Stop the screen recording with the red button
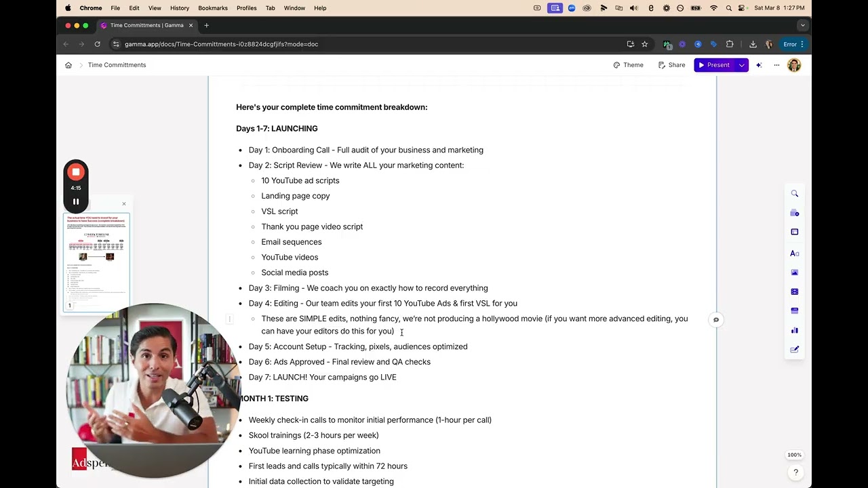Viewport: 868px width, 488px height. pyautogui.click(x=76, y=172)
